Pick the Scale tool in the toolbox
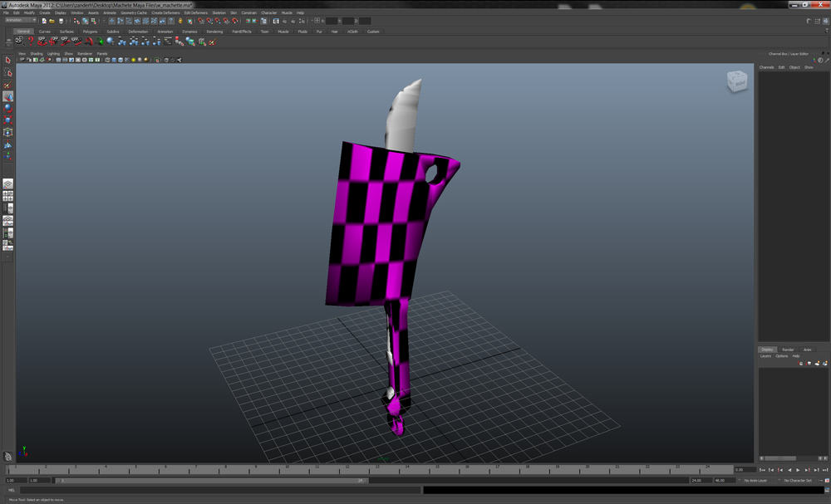The height and width of the screenshot is (504, 831). point(8,120)
